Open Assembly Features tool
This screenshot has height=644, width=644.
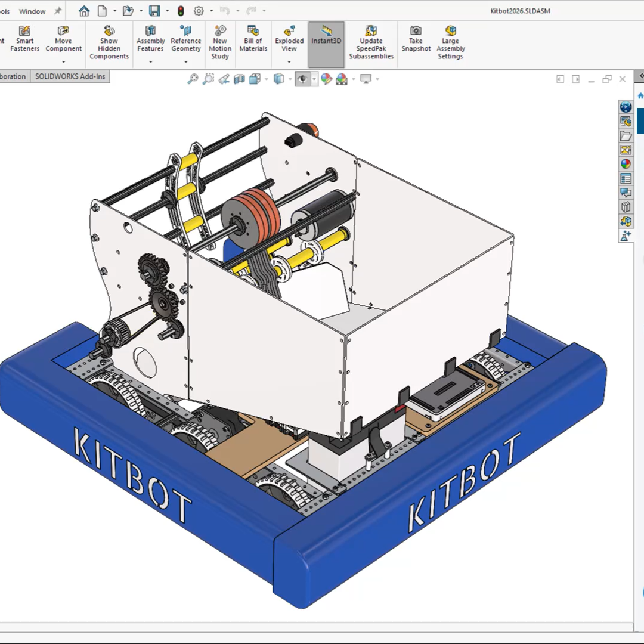(x=150, y=39)
